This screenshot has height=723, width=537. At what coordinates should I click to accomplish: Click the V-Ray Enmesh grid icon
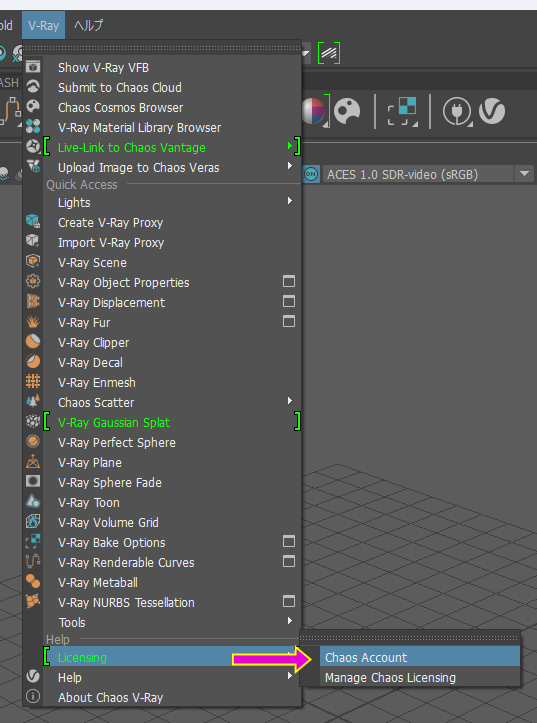pyautogui.click(x=33, y=381)
